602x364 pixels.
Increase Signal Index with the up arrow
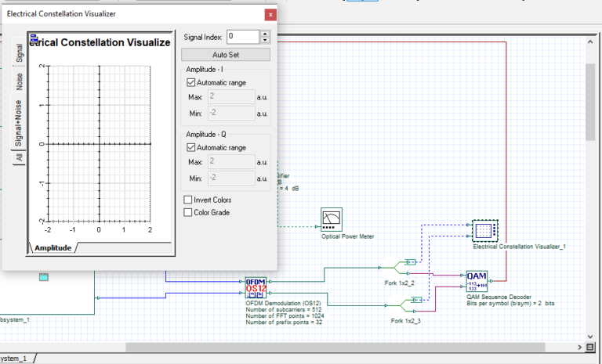(265, 34)
